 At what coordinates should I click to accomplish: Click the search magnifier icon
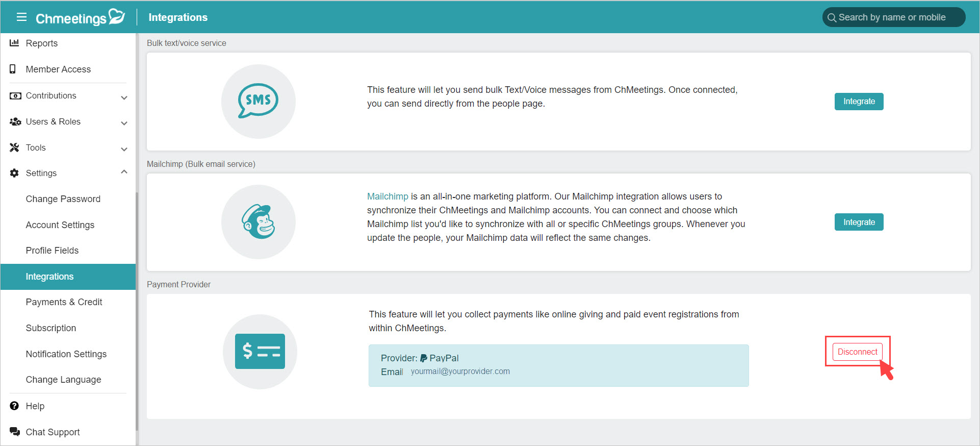[x=832, y=17]
